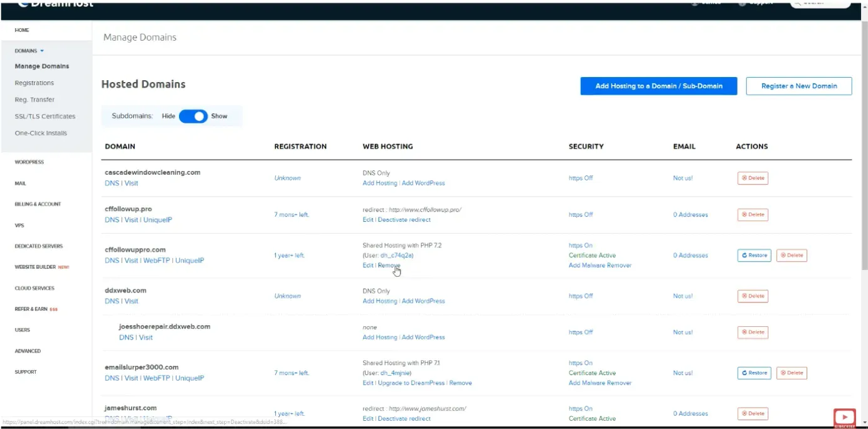Screen dimensions: 868x429
Task: Click the WEB HOSTING column header
Action: [387, 147]
